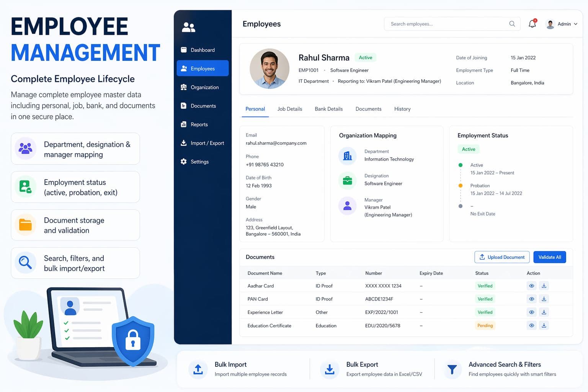
Task: Click the number XXXX XXXX 1234
Action: [383, 286]
